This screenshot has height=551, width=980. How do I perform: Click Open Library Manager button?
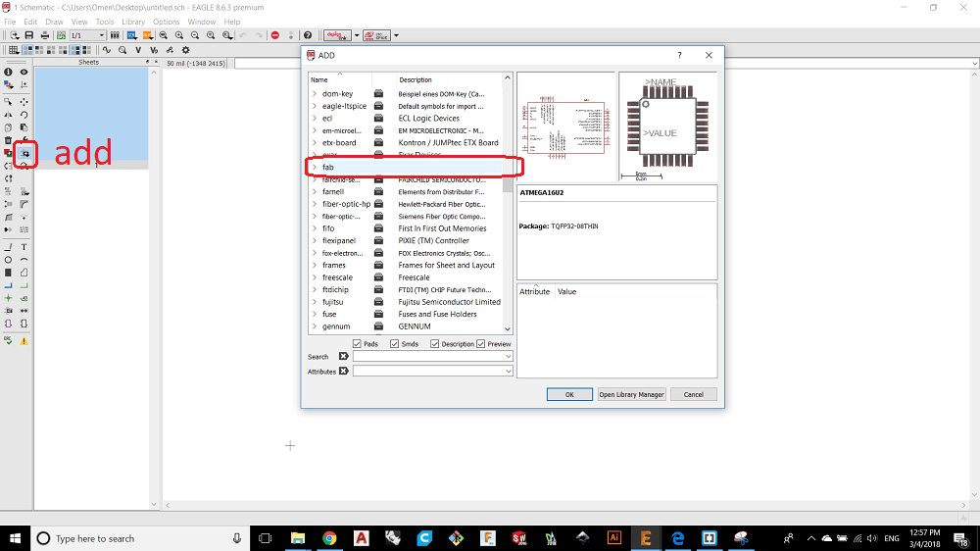[x=631, y=395]
